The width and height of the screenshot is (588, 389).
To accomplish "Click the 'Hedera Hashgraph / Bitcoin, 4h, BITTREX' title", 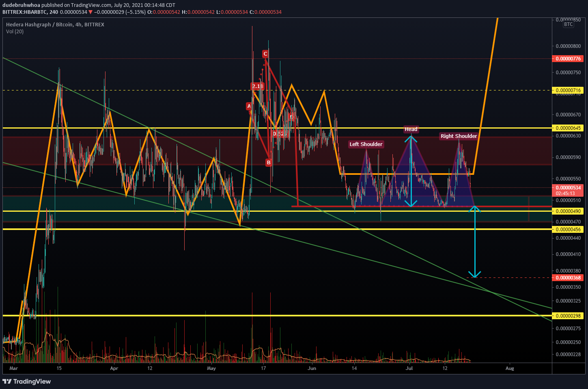I will coord(55,25).
